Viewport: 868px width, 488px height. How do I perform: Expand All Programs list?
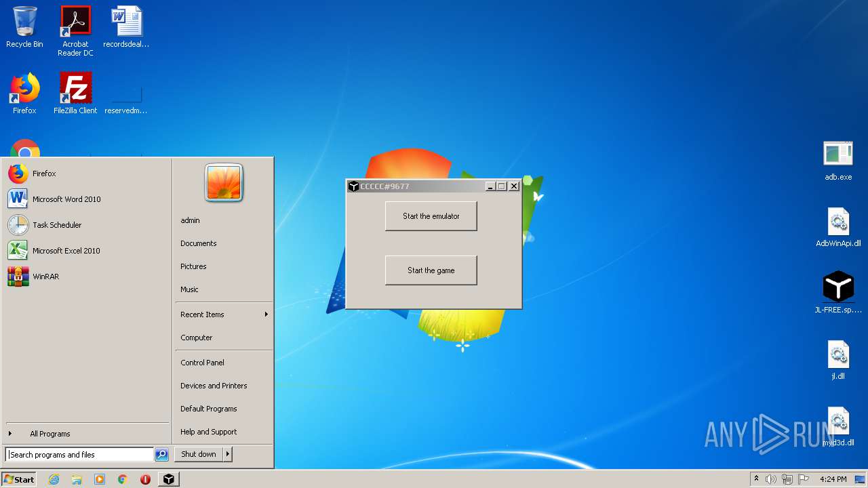point(87,434)
